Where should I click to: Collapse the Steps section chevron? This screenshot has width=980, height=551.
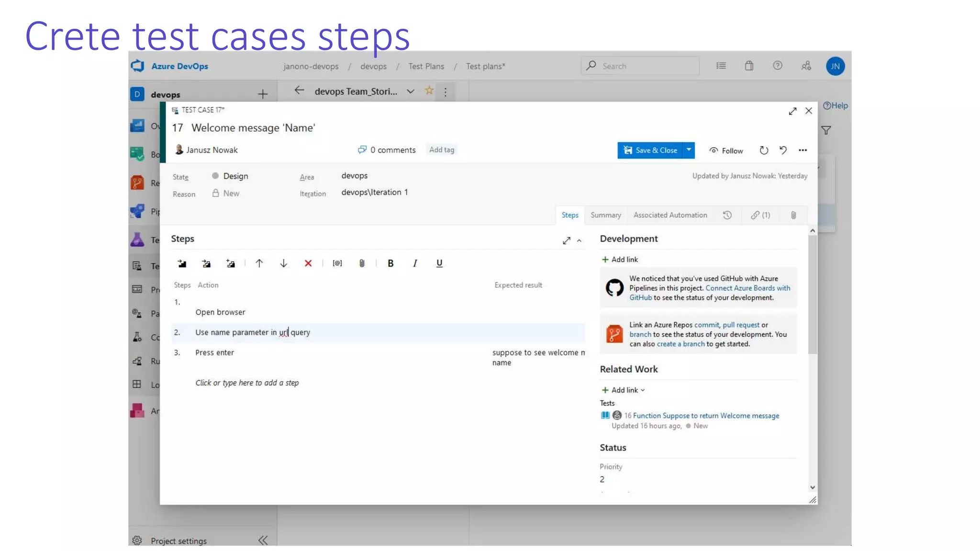(579, 241)
